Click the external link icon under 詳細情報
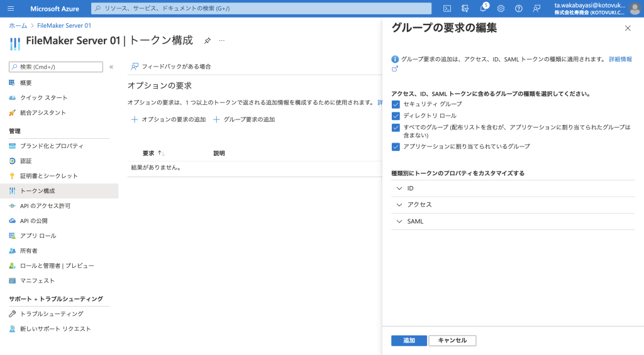This screenshot has width=644, height=355. [395, 69]
